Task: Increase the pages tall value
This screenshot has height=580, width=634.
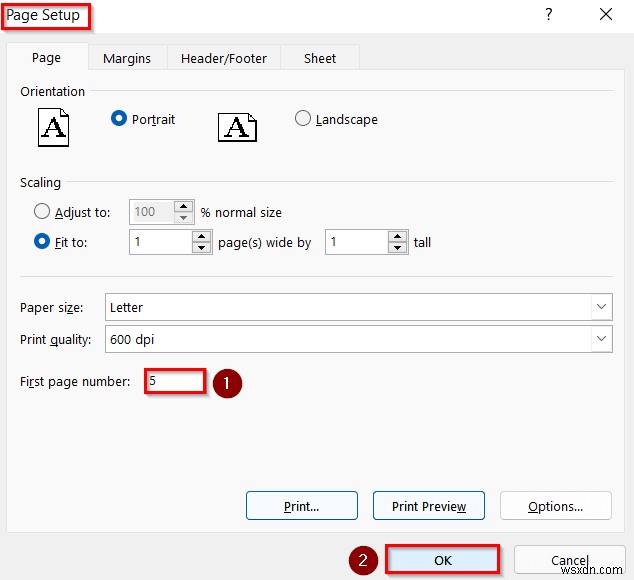Action: coord(397,236)
